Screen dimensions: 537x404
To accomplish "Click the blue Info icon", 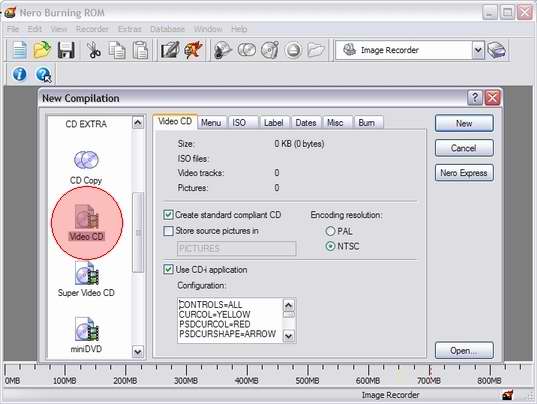I will coord(20,74).
